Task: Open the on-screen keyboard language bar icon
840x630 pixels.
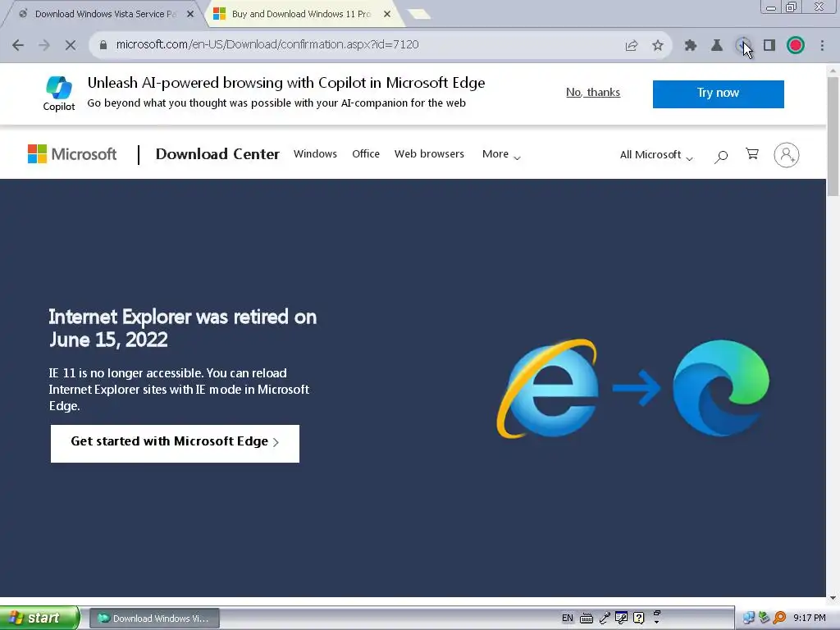Action: pos(587,619)
